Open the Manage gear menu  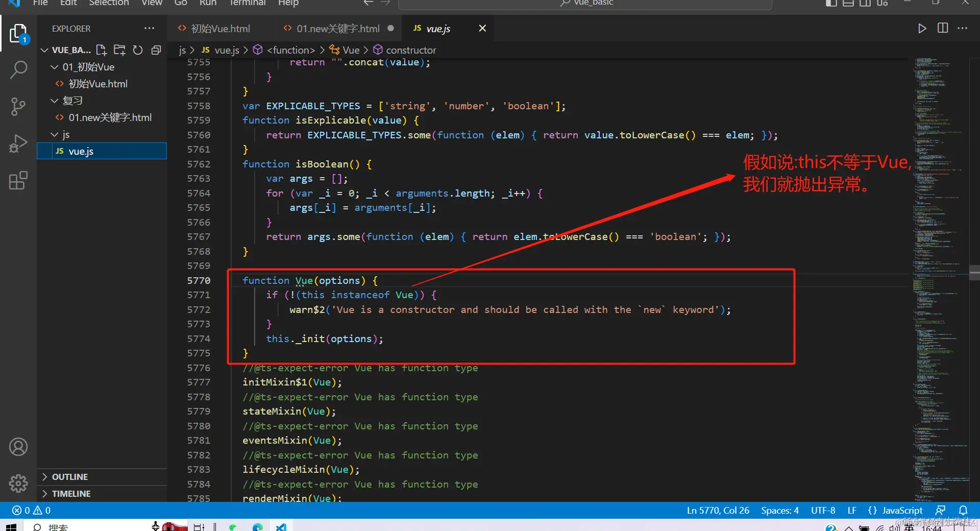(18, 483)
